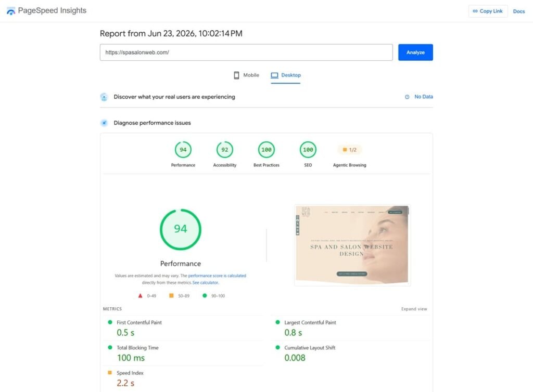
Task: Click the URL input field
Action: [x=246, y=53]
